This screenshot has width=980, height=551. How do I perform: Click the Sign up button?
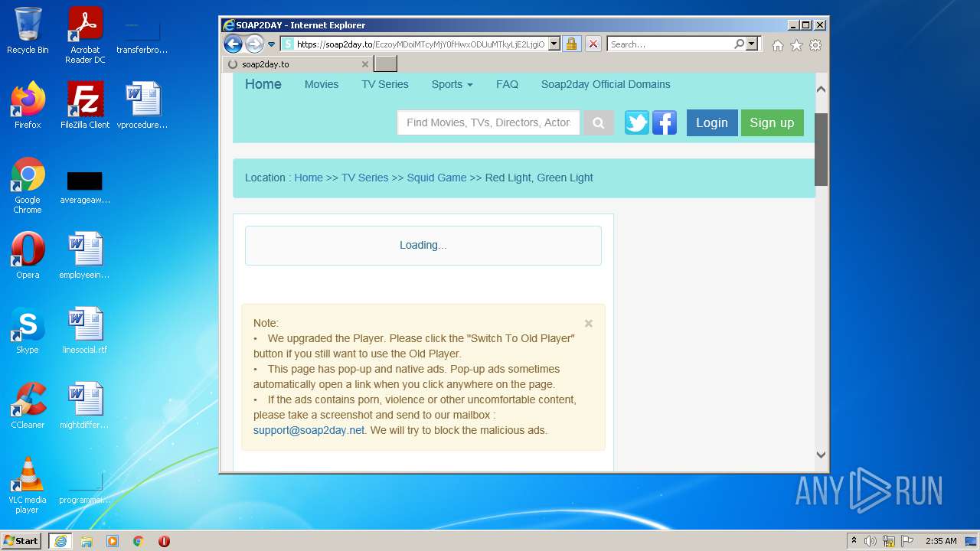coord(772,122)
